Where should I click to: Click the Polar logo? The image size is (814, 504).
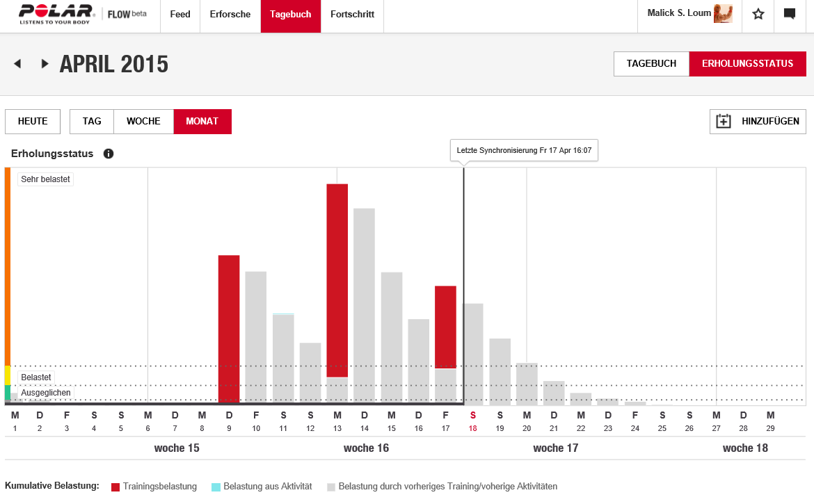tap(56, 13)
